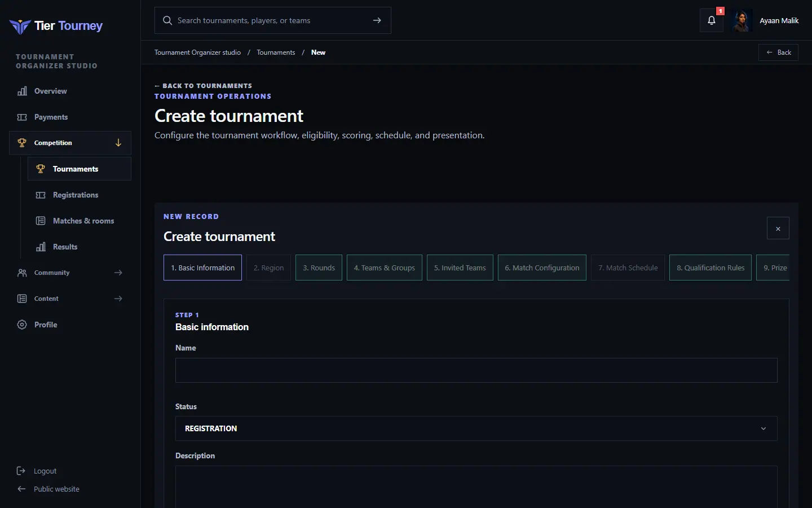Image resolution: width=812 pixels, height=508 pixels.
Task: Expand Content section via right arrow
Action: (118, 299)
